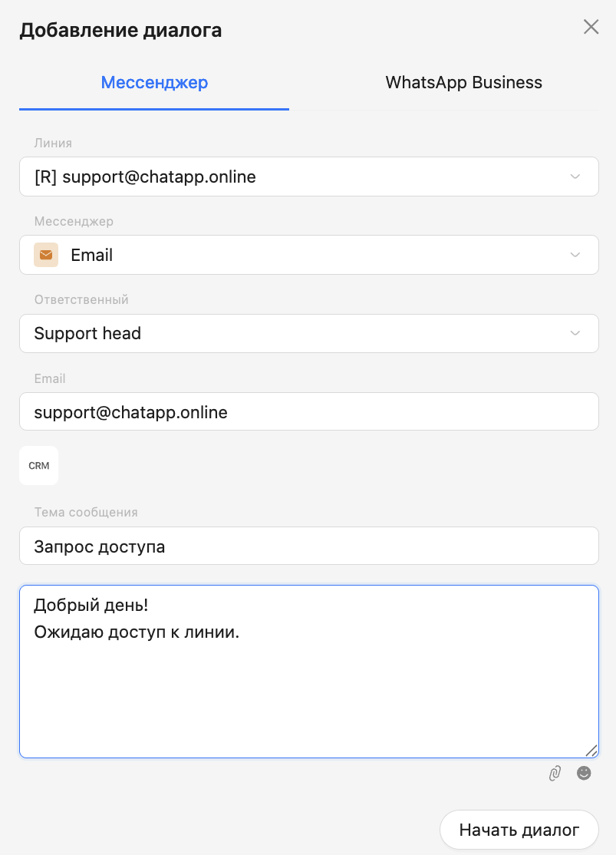Open the WhatsApp Business tab

tap(463, 83)
